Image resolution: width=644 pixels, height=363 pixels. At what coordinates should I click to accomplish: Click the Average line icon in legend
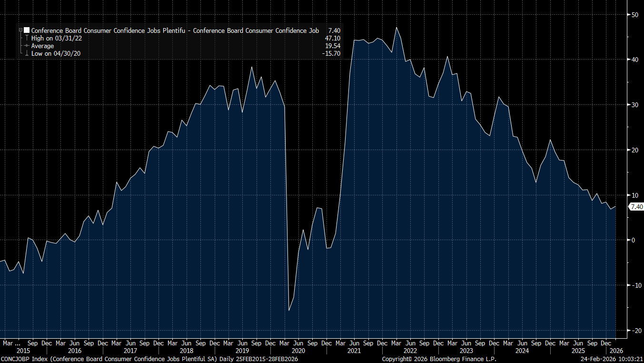(x=27, y=46)
